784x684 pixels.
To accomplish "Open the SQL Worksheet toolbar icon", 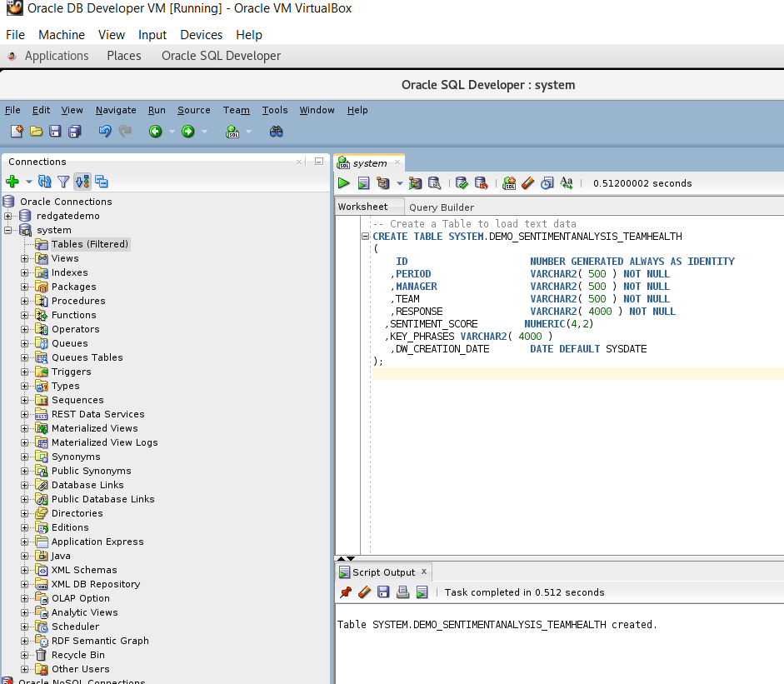I will [x=232, y=132].
